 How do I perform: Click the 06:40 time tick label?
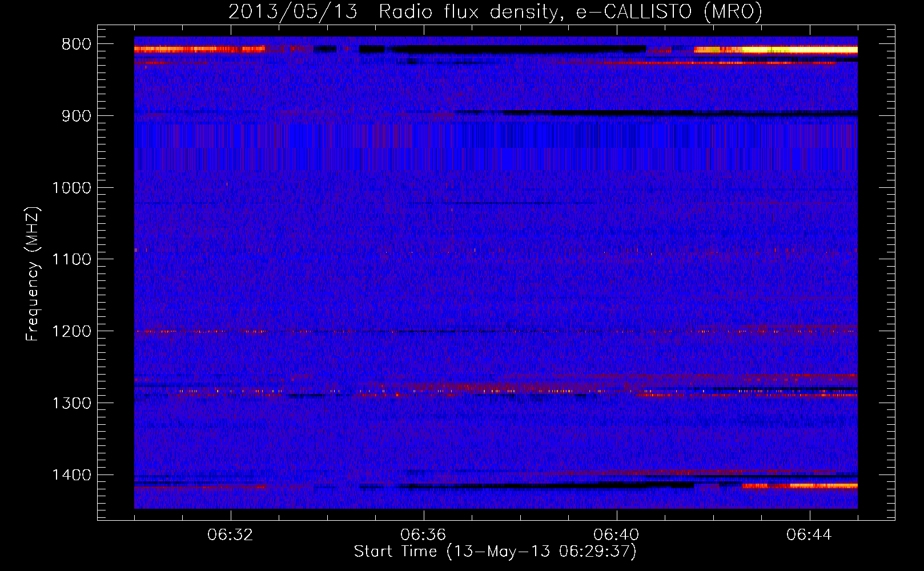pos(616,535)
